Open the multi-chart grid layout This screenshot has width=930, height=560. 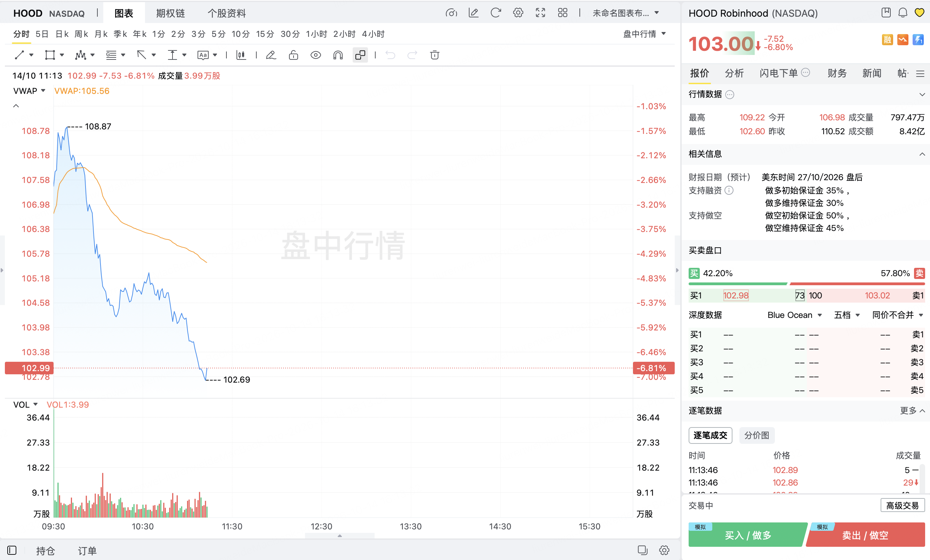[x=562, y=13]
